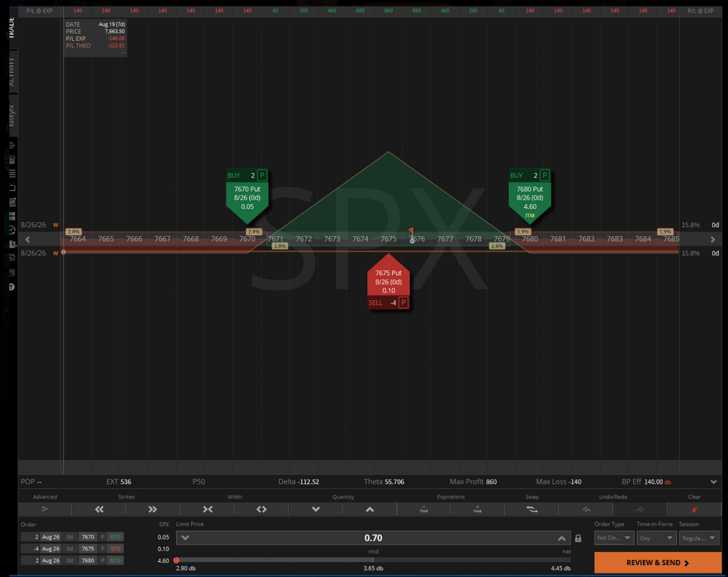Click the limit price slider track
Viewport: 728px width, 577px height.
tap(373, 560)
